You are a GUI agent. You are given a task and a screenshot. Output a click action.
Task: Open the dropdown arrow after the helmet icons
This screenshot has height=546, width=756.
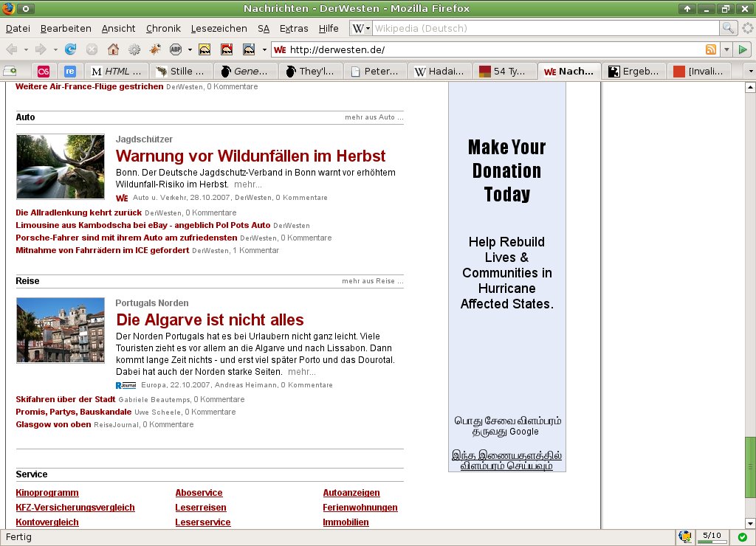264,49
